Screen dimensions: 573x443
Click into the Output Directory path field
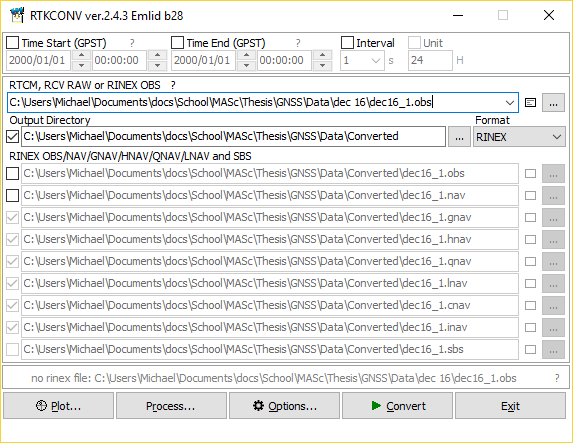click(x=234, y=136)
